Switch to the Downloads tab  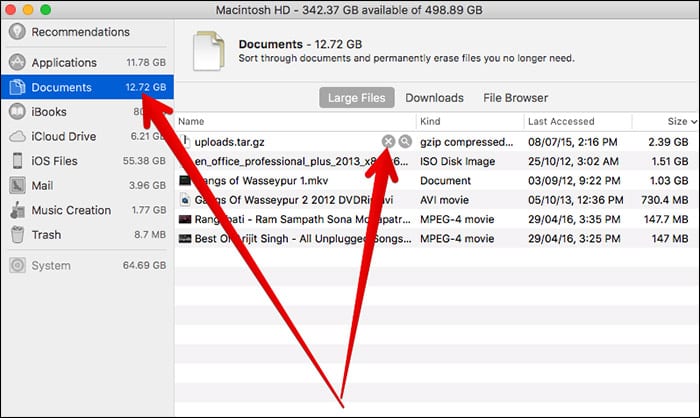(434, 98)
